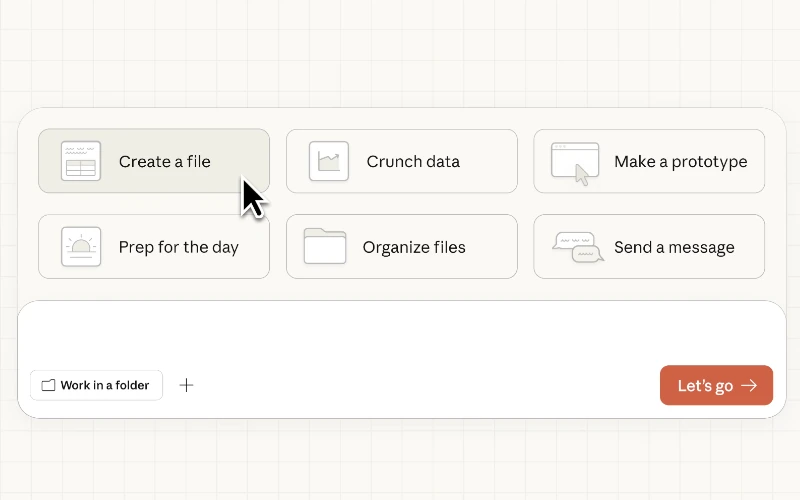
Task: Select the "Prep for the day" text
Action: 178,247
